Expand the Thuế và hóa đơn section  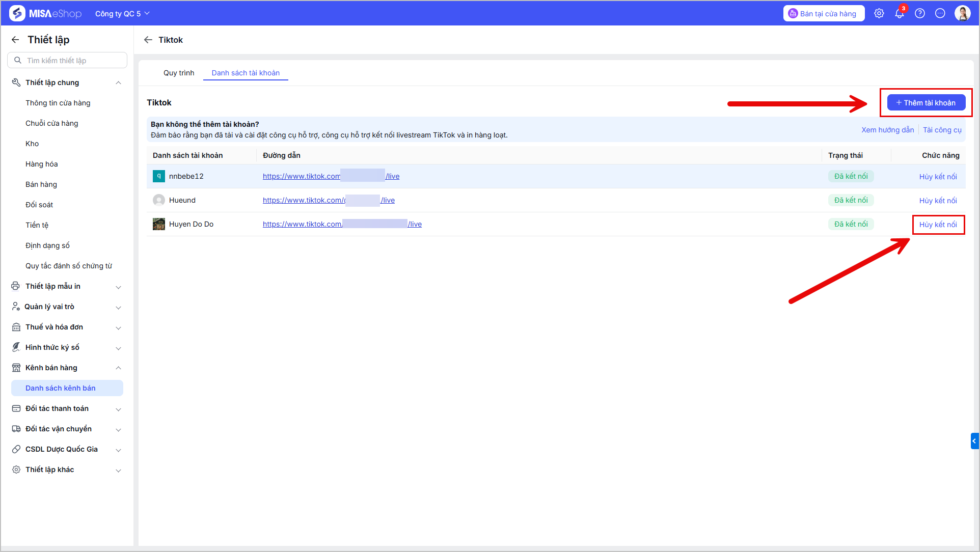tap(118, 327)
